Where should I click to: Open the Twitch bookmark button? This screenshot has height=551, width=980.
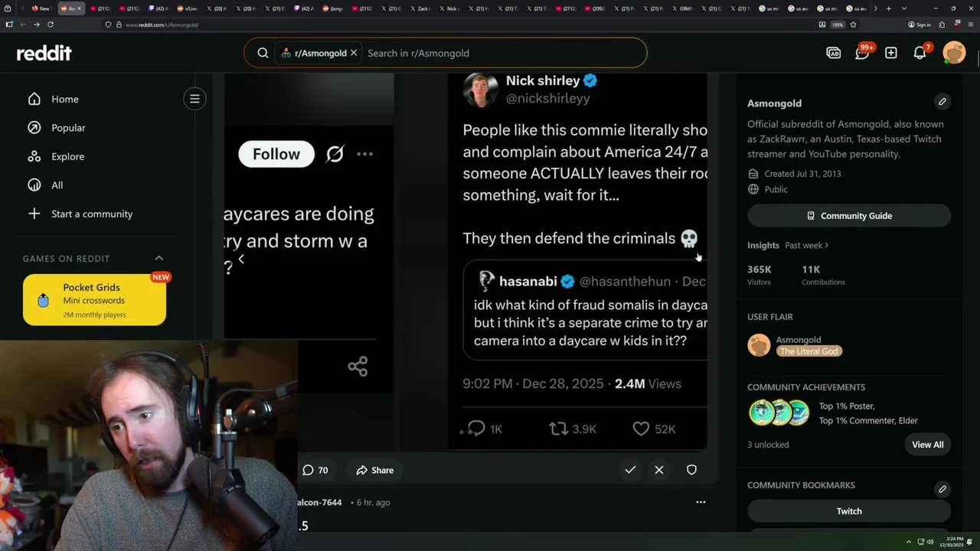pos(849,511)
